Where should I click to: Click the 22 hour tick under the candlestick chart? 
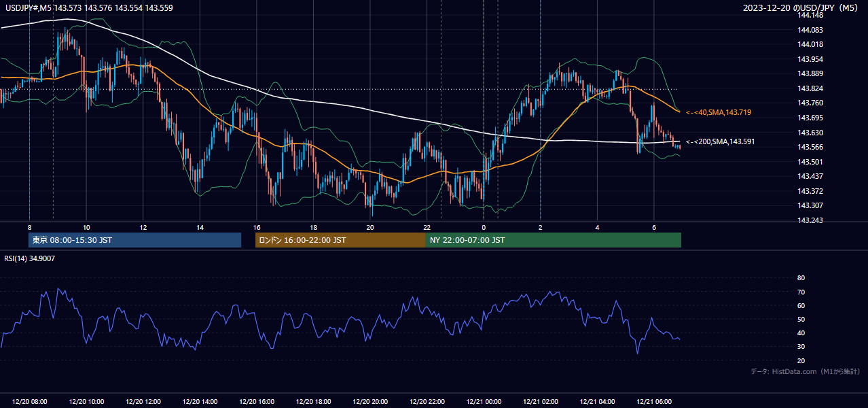[427, 227]
